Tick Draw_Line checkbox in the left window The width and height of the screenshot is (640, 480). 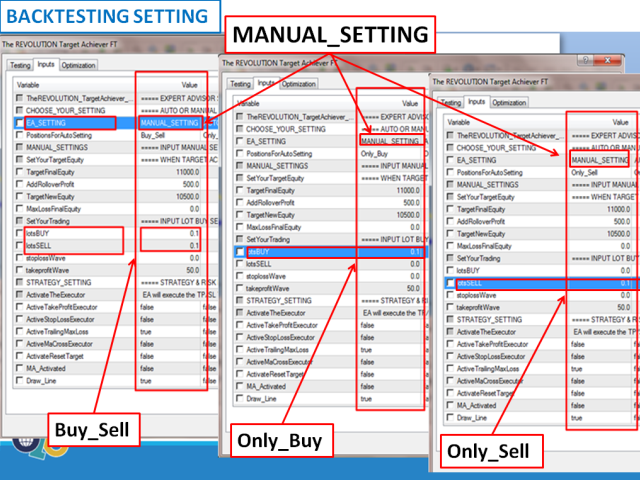[x=19, y=380]
